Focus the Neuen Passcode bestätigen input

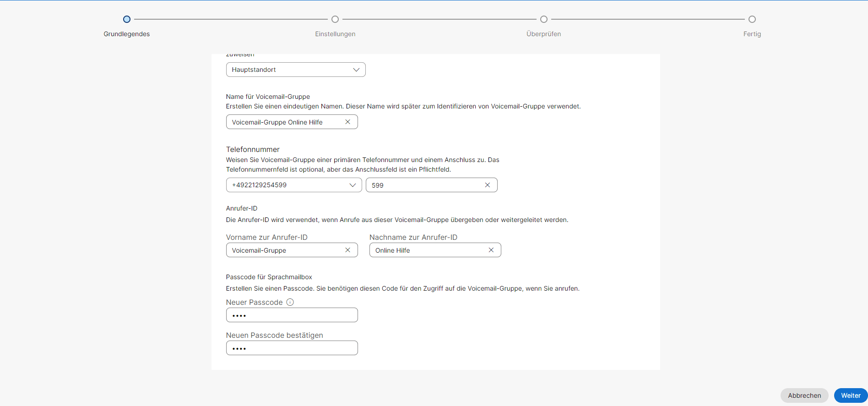[292, 348]
